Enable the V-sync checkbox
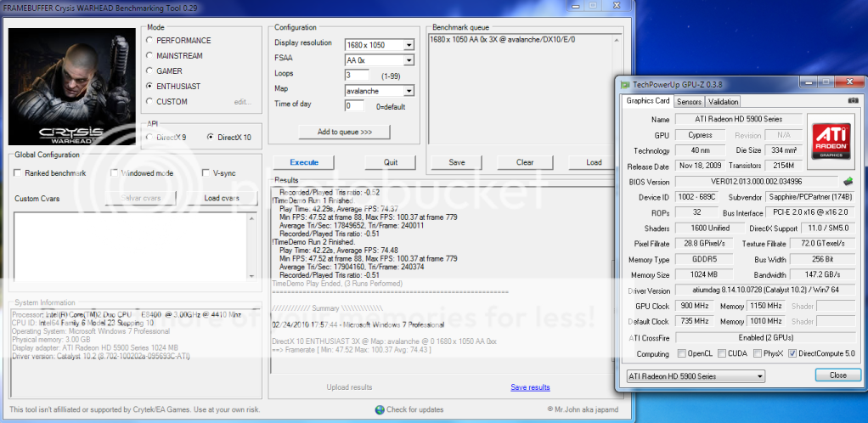This screenshot has width=868, height=423. [x=206, y=173]
